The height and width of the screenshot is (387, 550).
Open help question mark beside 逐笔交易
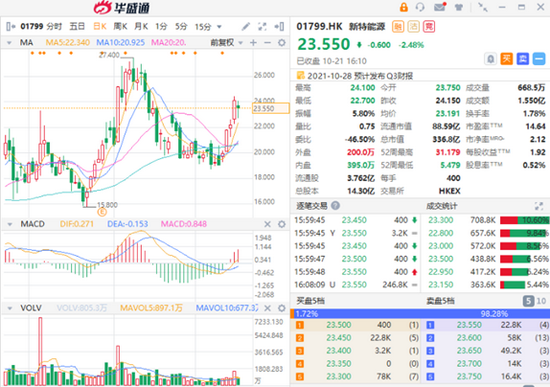pos(335,206)
